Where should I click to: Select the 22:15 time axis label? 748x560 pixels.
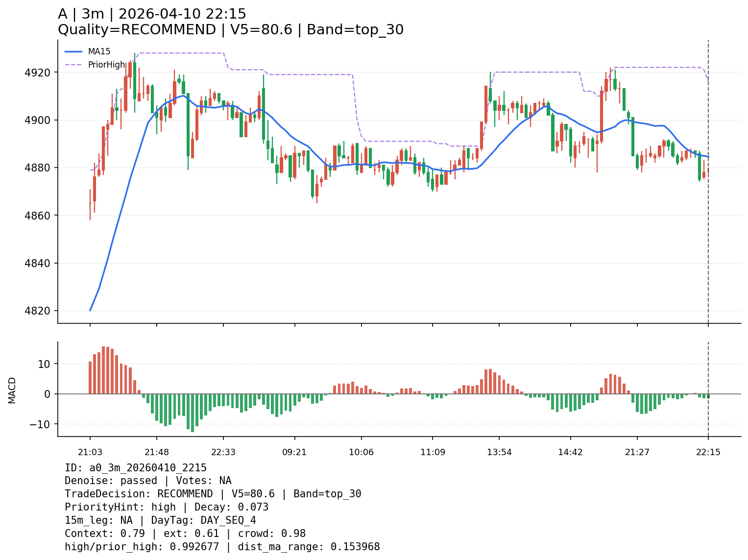point(708,452)
